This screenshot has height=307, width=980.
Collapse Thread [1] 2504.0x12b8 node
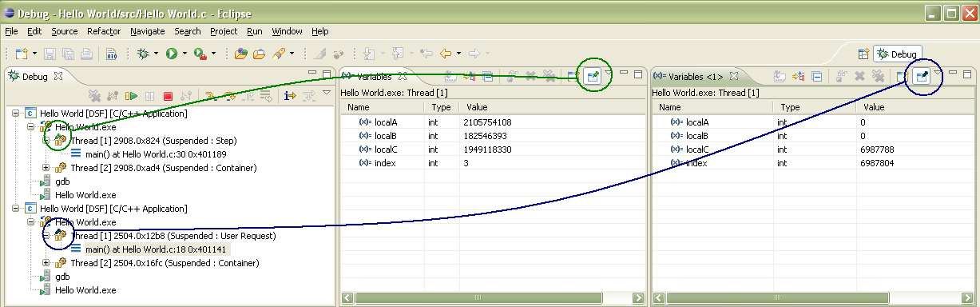[x=46, y=236]
